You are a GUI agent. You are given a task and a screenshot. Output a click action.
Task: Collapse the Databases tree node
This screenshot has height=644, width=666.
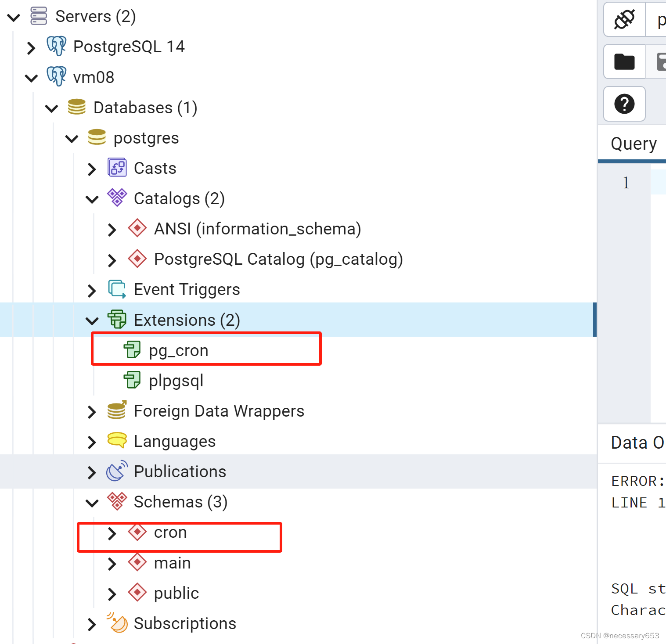click(51, 108)
